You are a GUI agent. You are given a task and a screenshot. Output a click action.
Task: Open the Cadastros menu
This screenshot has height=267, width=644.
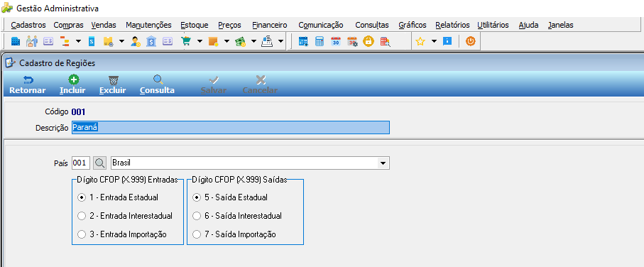[28, 25]
